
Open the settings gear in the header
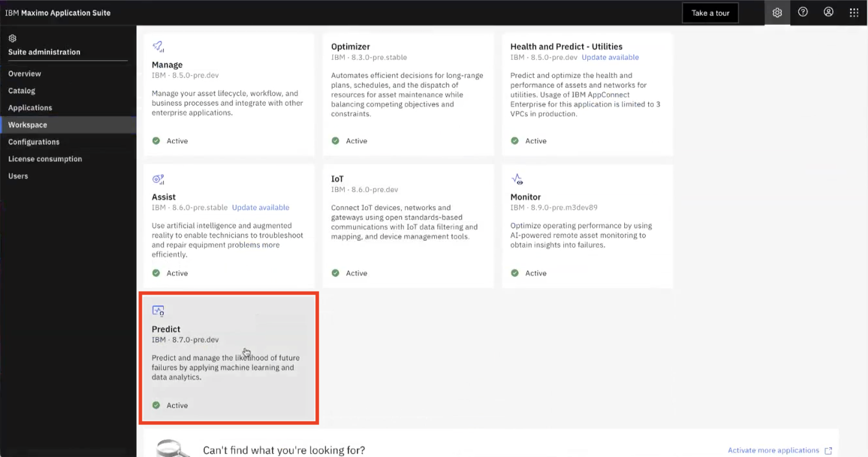pos(777,13)
